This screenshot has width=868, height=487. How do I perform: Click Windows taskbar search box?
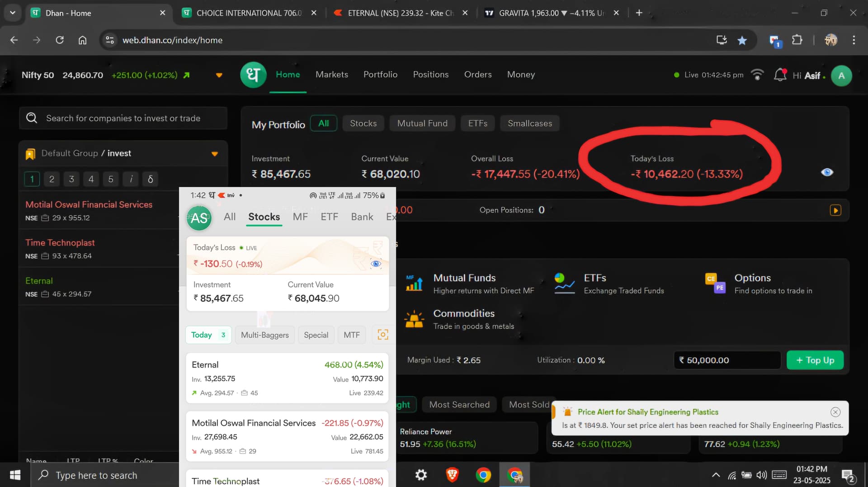click(x=105, y=475)
